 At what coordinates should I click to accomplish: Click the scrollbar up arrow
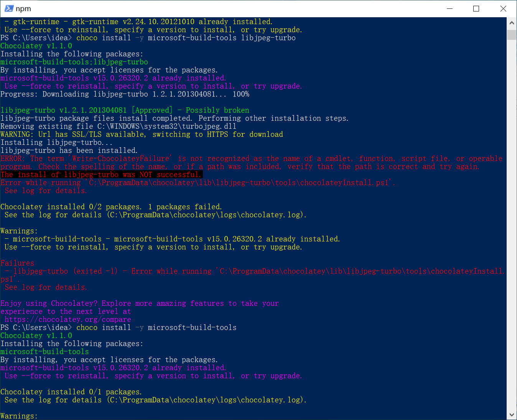tap(512, 22)
